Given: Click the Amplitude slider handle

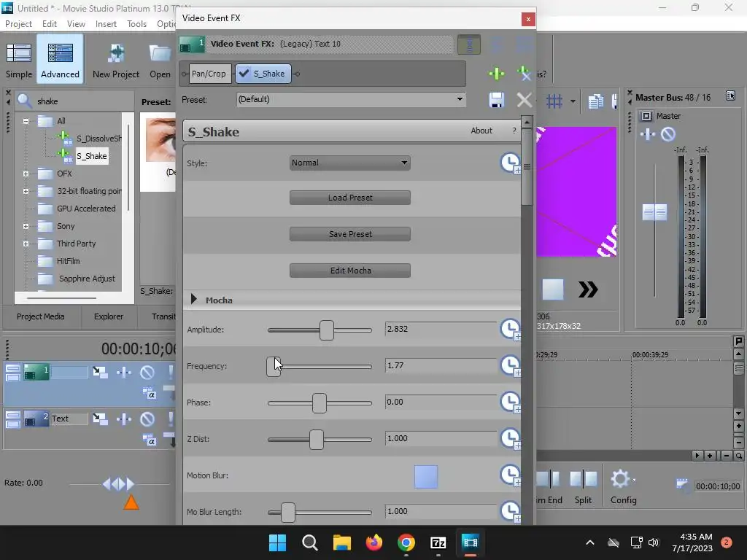Looking at the screenshot, I should click(x=327, y=330).
